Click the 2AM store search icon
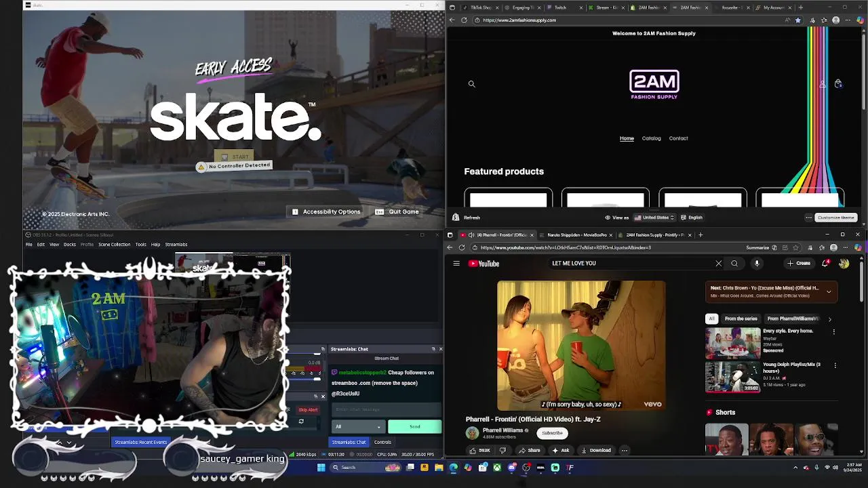 click(x=472, y=84)
